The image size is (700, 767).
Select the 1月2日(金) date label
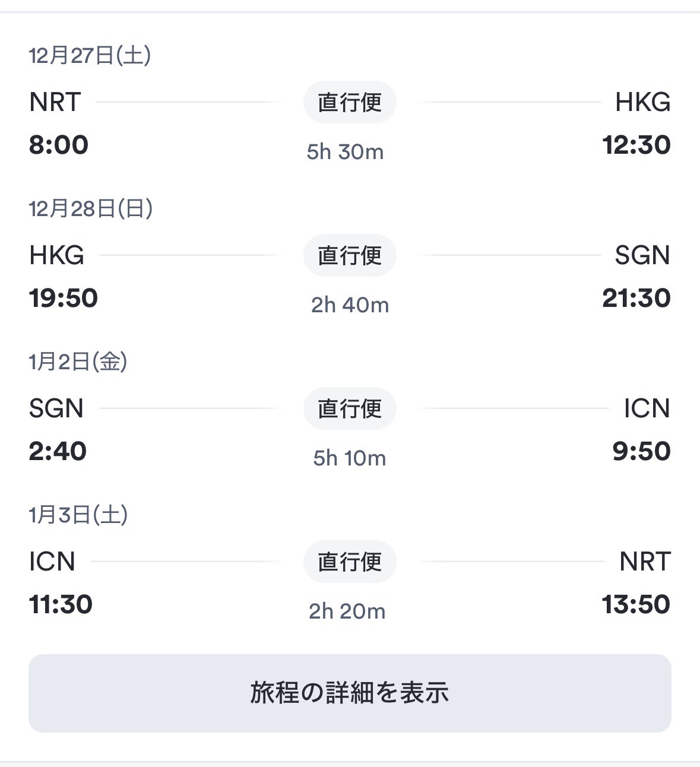(78, 362)
